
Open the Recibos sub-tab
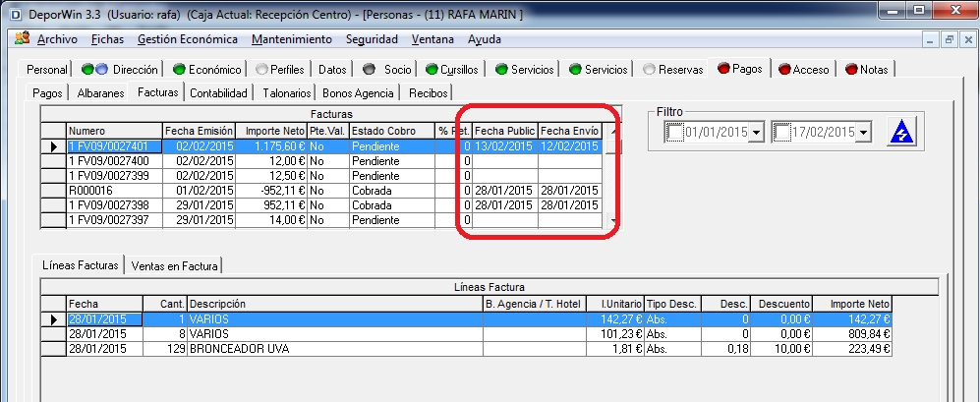click(x=429, y=93)
